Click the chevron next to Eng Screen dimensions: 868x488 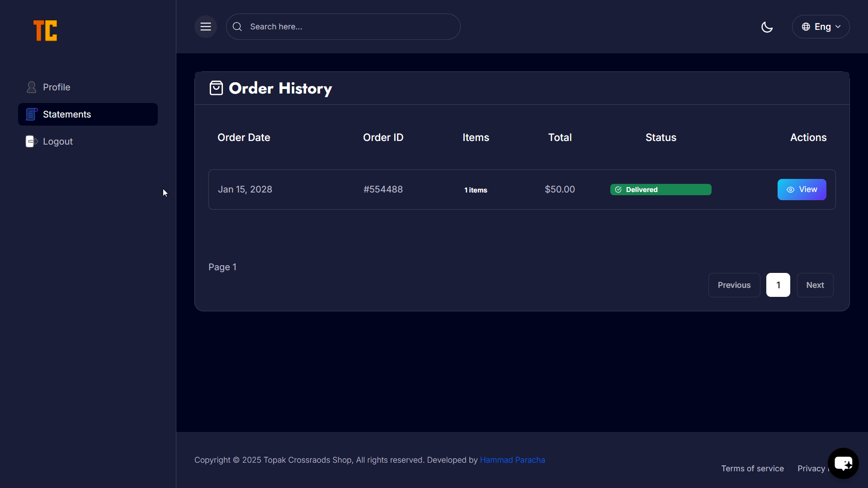[838, 27]
